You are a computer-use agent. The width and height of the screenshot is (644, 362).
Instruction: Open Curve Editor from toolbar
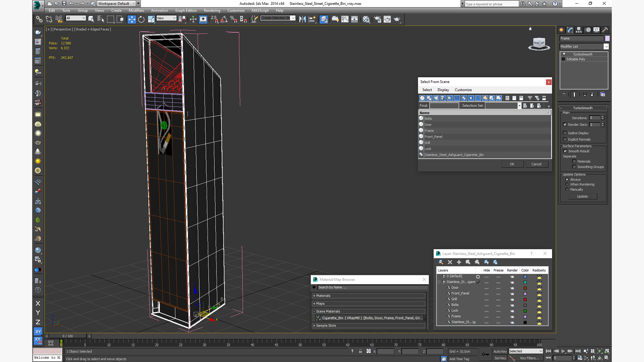(x=345, y=19)
